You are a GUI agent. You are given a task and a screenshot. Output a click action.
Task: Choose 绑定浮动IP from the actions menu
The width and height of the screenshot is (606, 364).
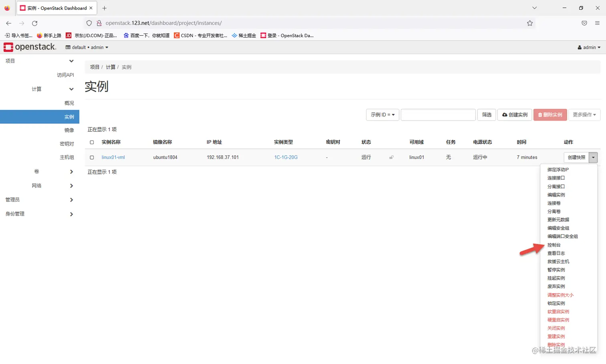click(x=558, y=170)
